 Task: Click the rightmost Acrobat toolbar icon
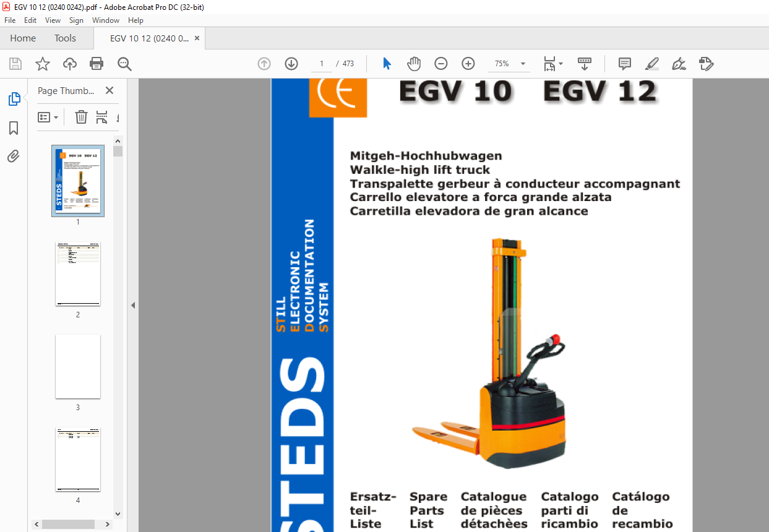(707, 64)
